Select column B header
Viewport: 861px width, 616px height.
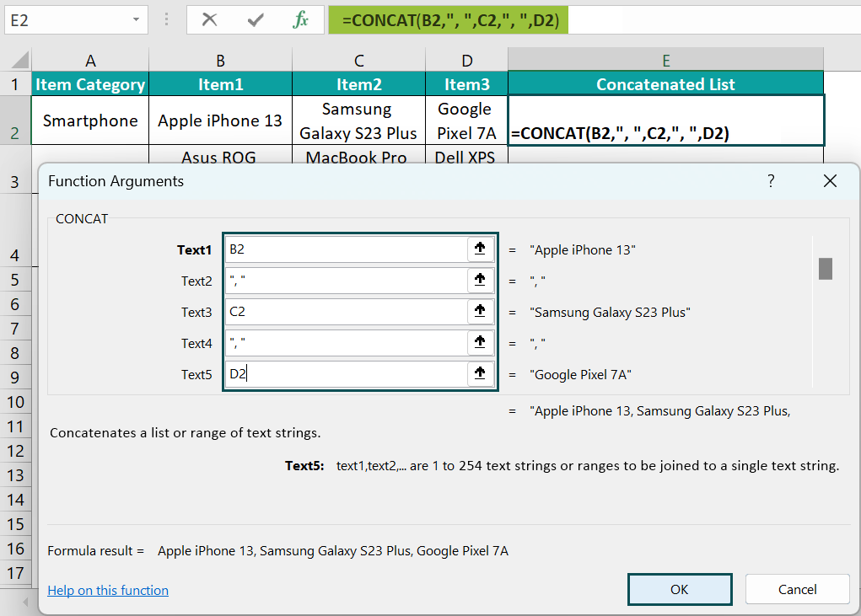pos(220,61)
